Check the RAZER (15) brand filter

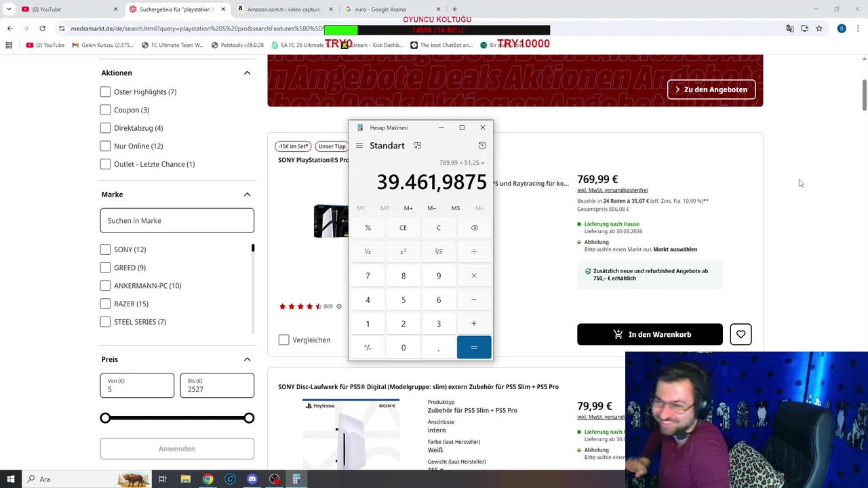coord(105,304)
